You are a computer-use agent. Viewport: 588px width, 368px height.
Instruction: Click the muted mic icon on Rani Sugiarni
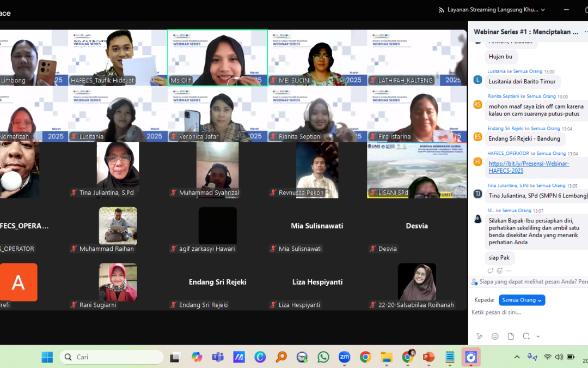point(74,305)
